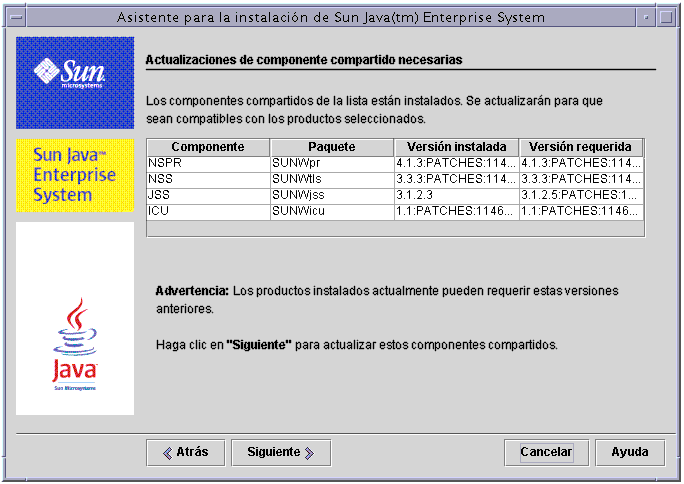
Task: Click the Advertencia warning label
Action: tap(192, 291)
